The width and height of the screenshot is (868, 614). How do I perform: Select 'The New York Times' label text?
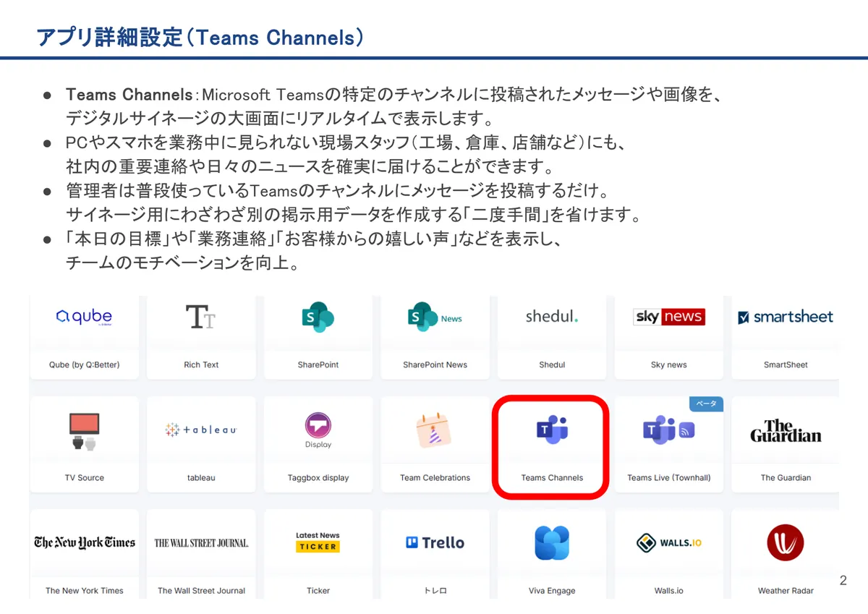click(85, 590)
